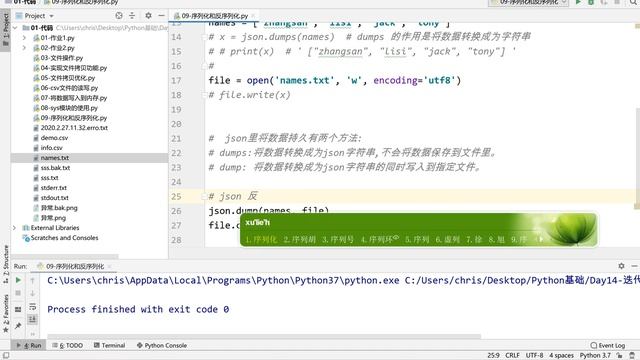
Task: Stop the running process
Action: pos(18,293)
